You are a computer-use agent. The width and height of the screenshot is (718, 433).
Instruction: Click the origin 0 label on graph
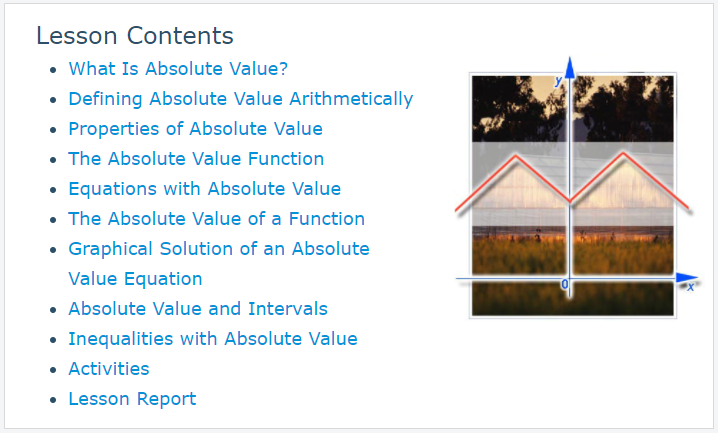pos(565,284)
